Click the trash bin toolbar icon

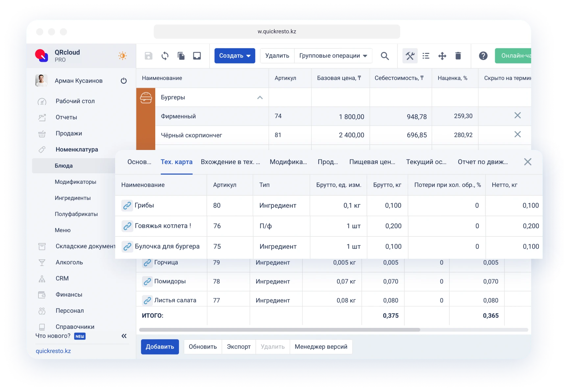click(x=458, y=56)
